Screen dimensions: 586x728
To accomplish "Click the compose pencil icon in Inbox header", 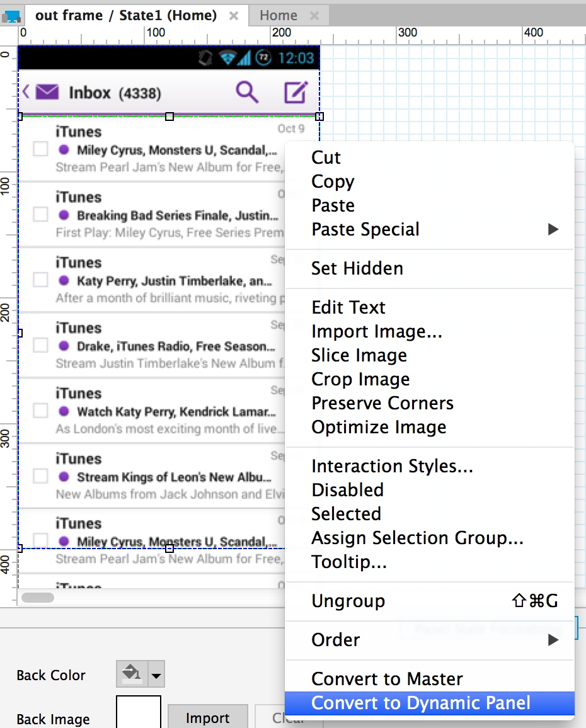I will tap(296, 92).
